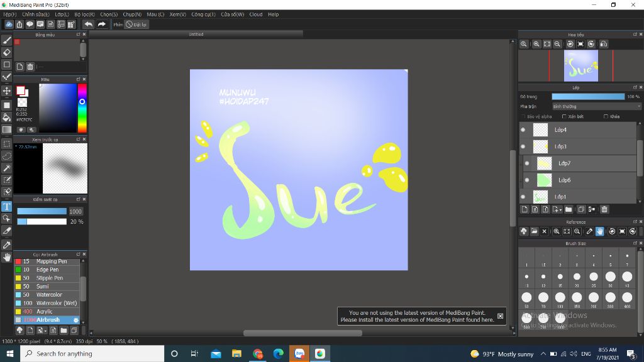Click the export/share icon in toolbar
This screenshot has width=644, height=362.
click(19, 25)
